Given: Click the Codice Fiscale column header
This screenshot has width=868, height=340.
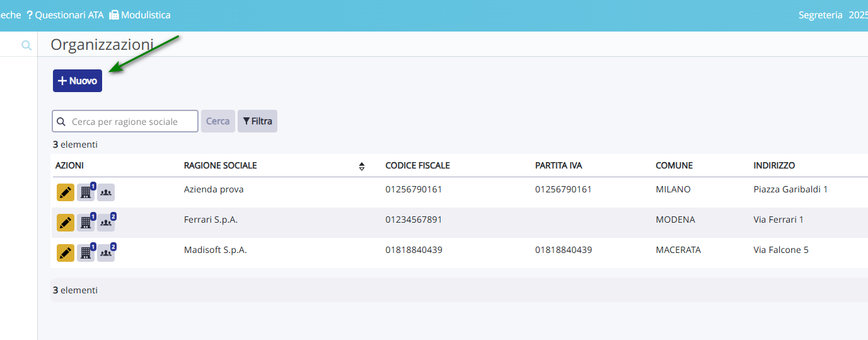Looking at the screenshot, I should point(417,165).
